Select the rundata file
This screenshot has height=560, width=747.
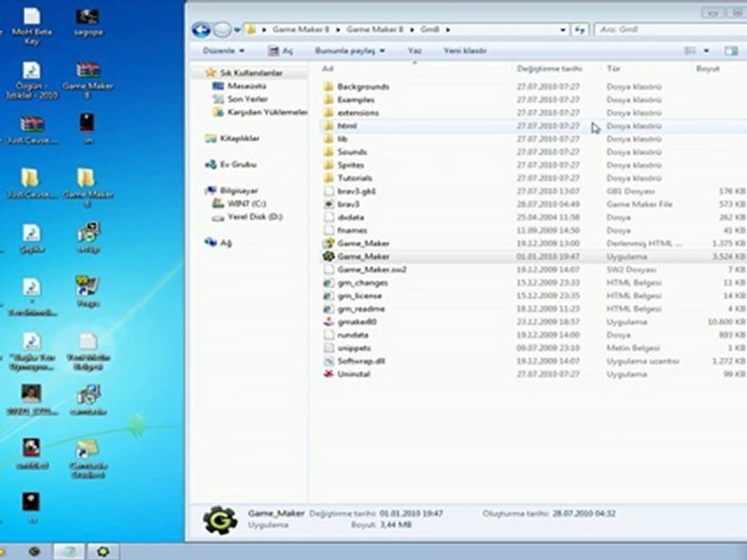pyautogui.click(x=352, y=335)
